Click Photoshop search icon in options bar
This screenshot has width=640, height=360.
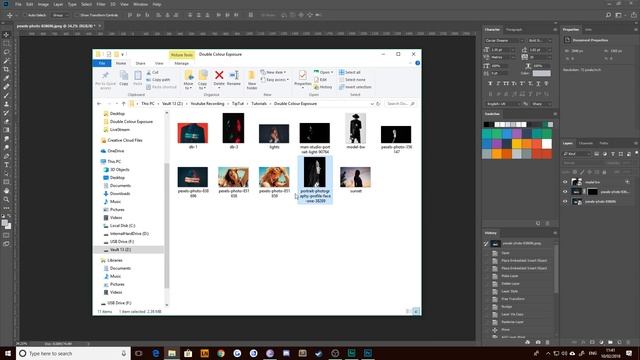(608, 15)
